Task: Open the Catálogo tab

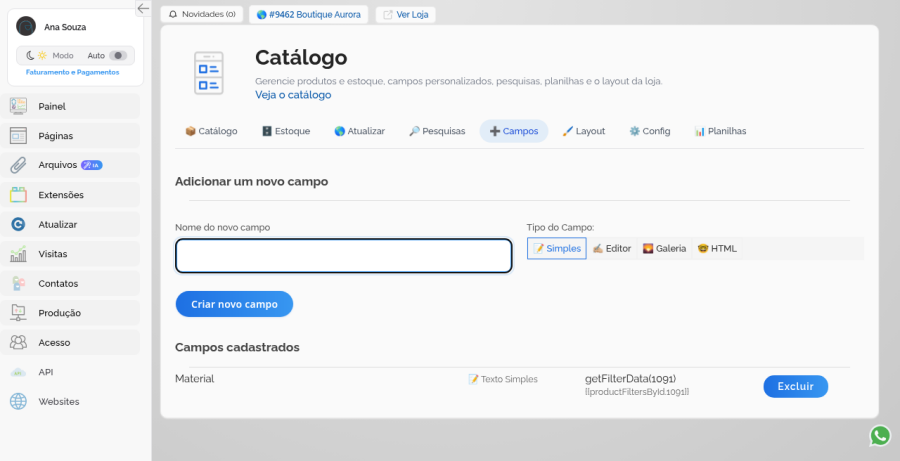Action: point(211,131)
